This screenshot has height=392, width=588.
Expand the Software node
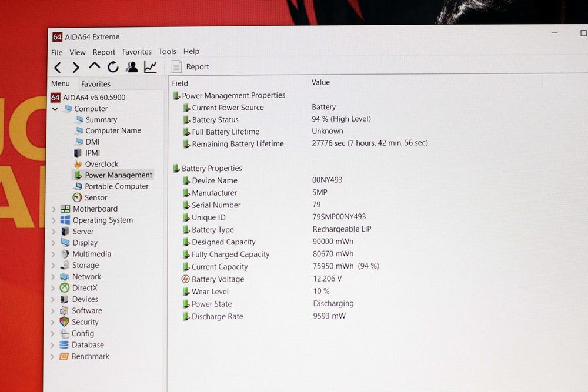click(53, 311)
